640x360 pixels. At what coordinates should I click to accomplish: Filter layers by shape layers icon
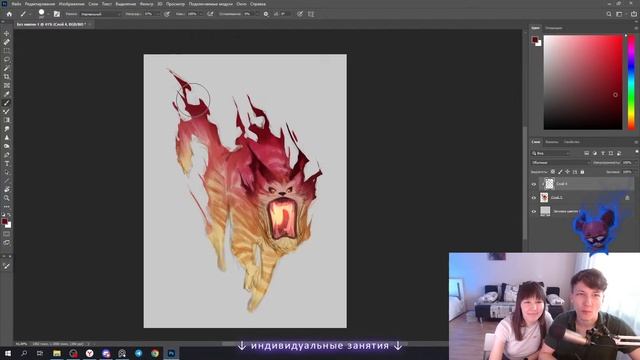pyautogui.click(x=611, y=153)
